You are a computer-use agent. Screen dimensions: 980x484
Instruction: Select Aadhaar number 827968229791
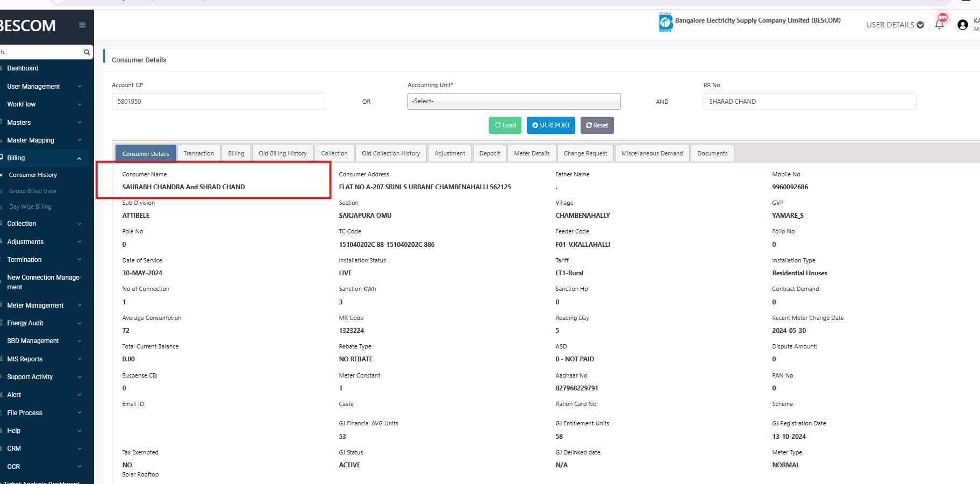577,388
